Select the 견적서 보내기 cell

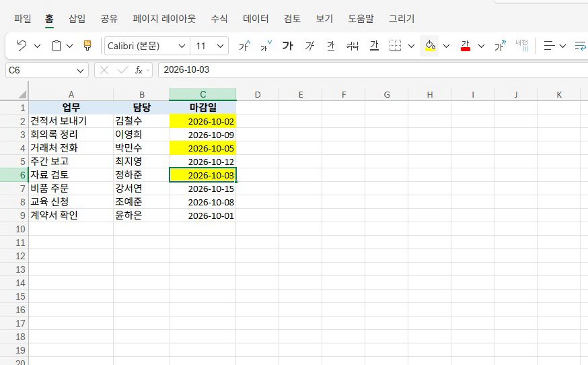71,121
